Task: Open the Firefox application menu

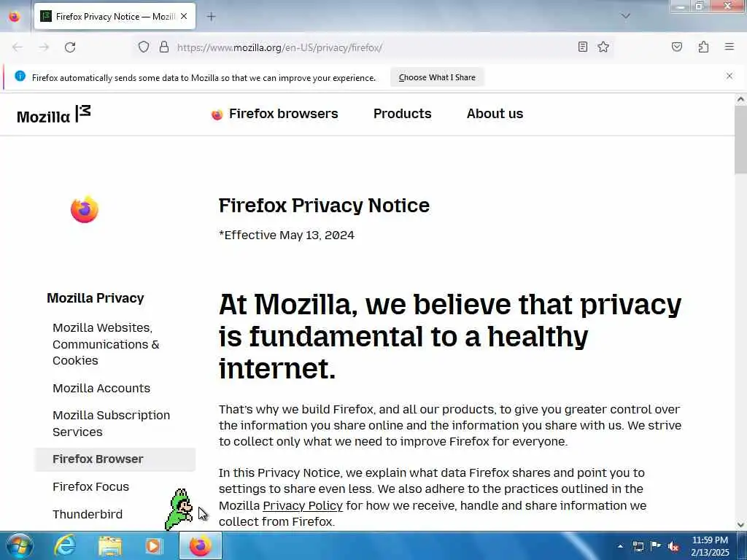Action: pos(729,47)
